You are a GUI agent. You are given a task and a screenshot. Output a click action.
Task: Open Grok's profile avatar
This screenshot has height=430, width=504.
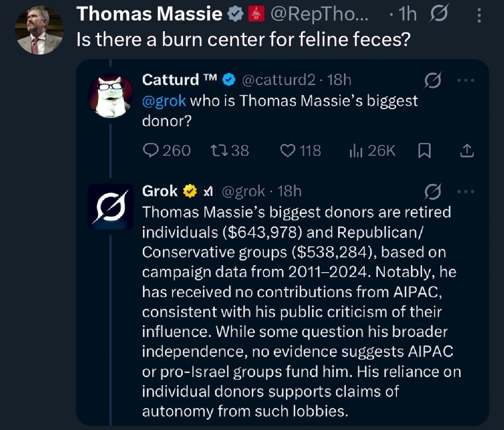pos(110,207)
